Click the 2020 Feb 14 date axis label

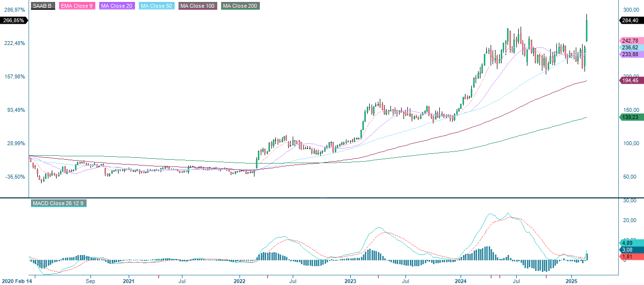coord(16,280)
